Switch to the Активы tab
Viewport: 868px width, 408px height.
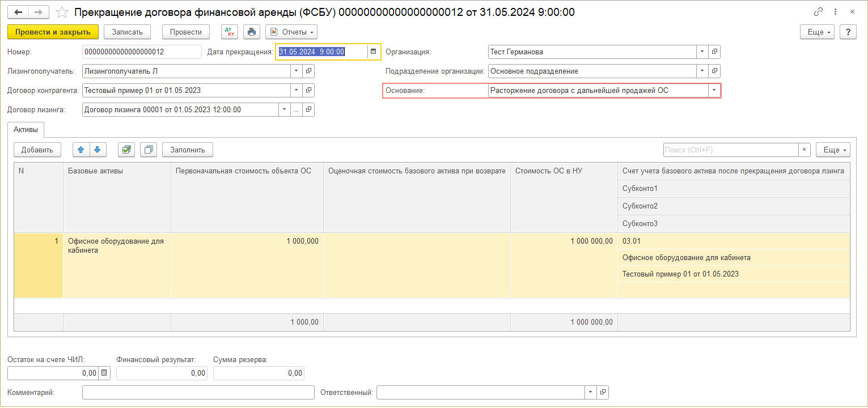[x=26, y=130]
